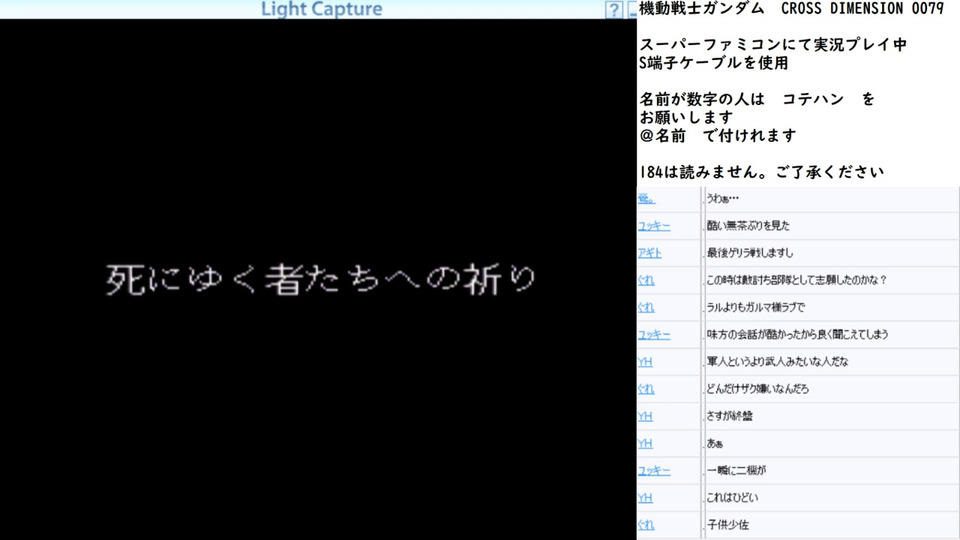Viewport: 960px width, 540px height.
Task: Select the comment 最後ゲリラ戦しますし
Action: coord(749,253)
